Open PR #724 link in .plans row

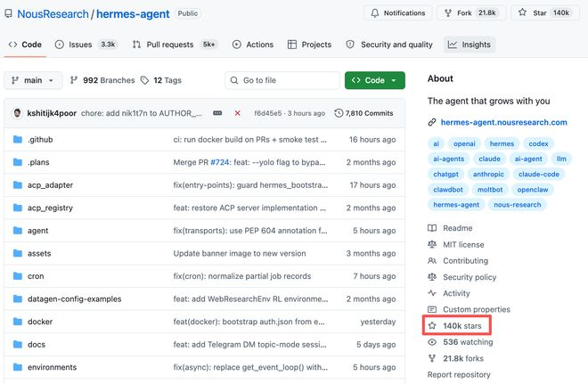pyautogui.click(x=220, y=162)
